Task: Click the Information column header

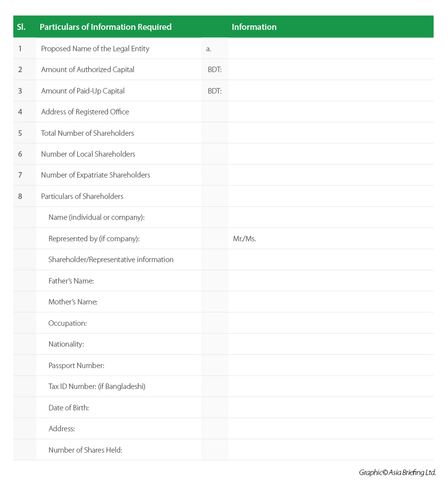Action: click(x=254, y=27)
